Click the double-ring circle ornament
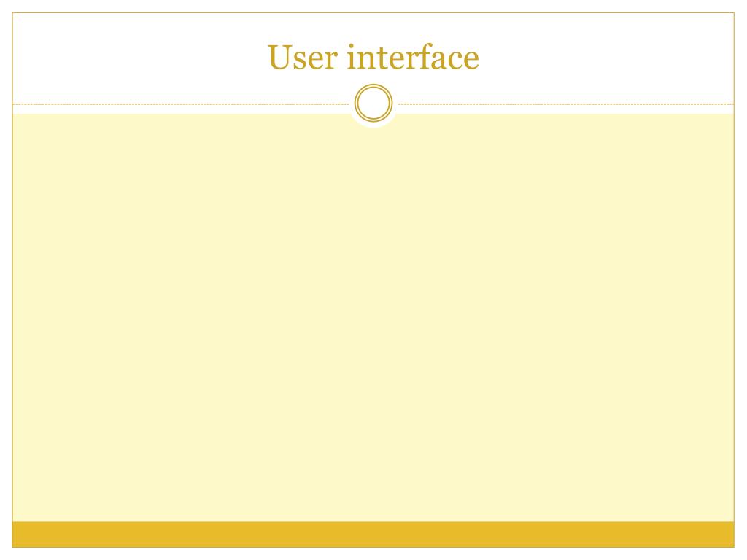Screen dimensions: 747x560 pyautogui.click(x=373, y=103)
